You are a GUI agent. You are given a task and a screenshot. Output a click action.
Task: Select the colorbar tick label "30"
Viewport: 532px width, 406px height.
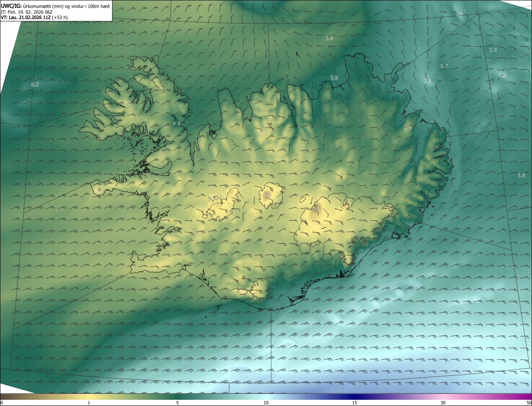(x=443, y=403)
